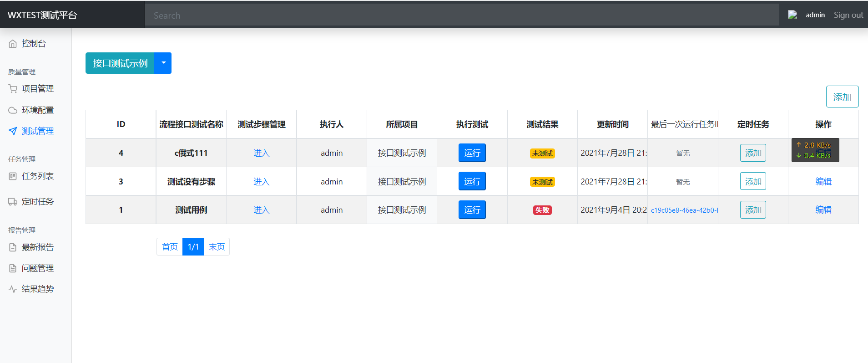Go to 末页 pagination link
The image size is (868, 363).
click(x=217, y=247)
